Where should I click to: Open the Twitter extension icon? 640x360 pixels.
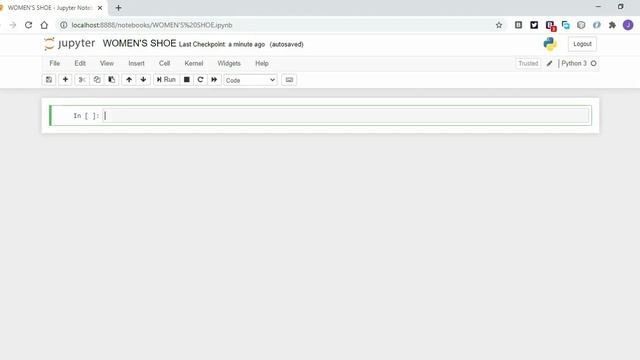534,25
